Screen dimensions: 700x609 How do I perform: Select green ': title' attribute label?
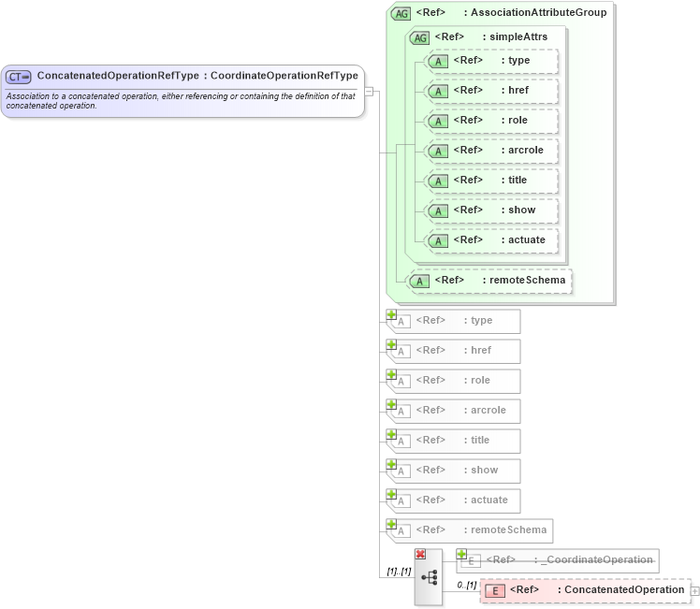514,180
